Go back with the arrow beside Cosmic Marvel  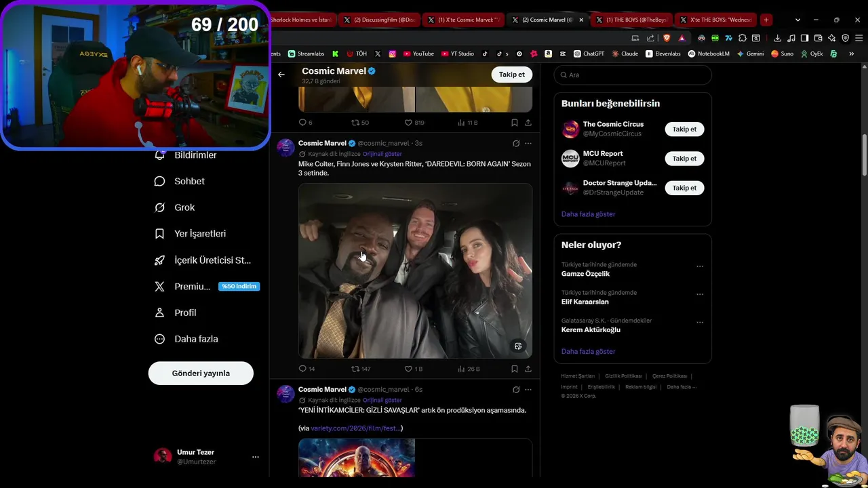281,75
